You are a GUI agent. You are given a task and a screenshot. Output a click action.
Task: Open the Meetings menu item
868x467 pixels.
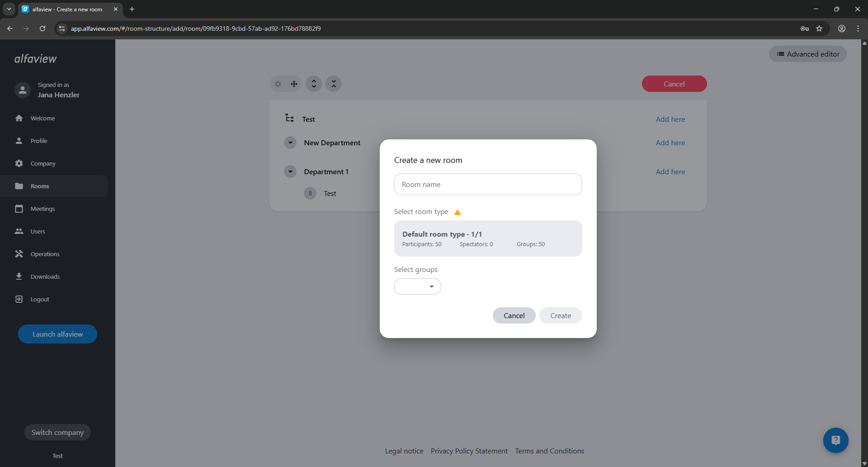pyautogui.click(x=42, y=209)
